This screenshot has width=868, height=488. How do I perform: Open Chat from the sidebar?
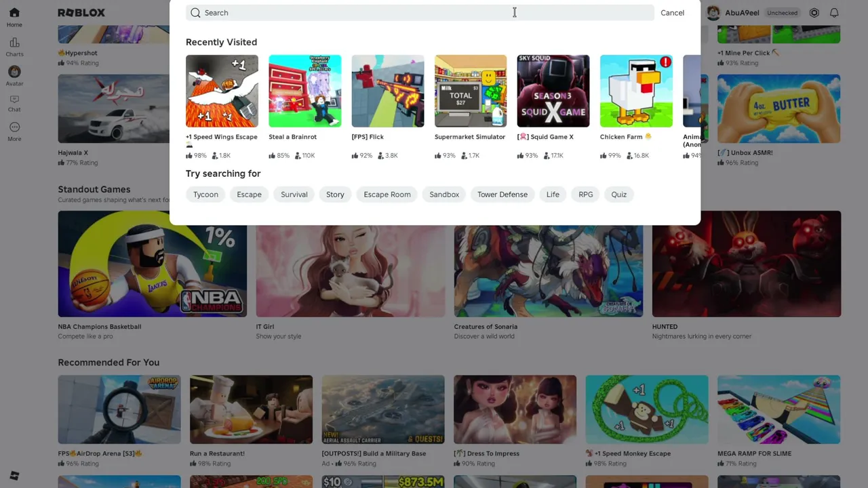(x=14, y=103)
